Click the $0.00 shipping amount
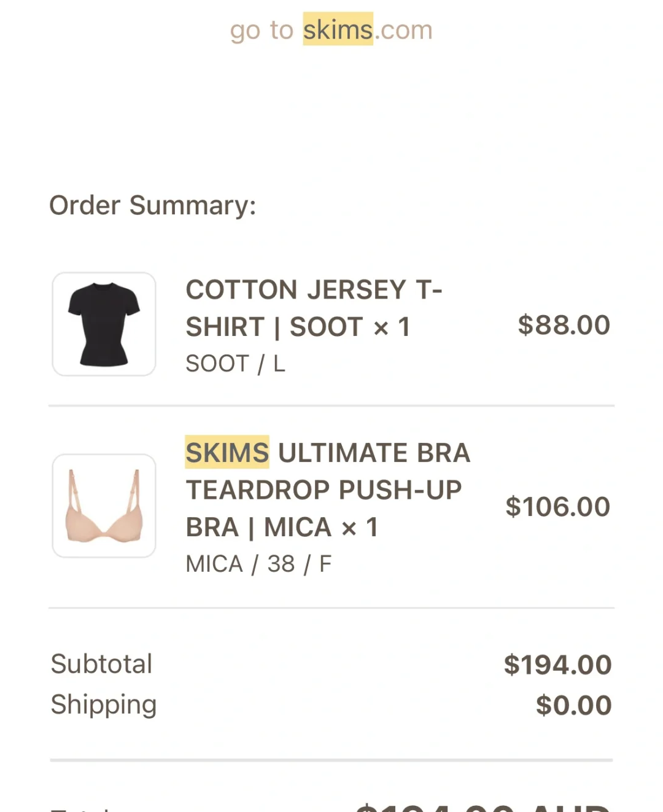The height and width of the screenshot is (812, 663). coord(573,705)
